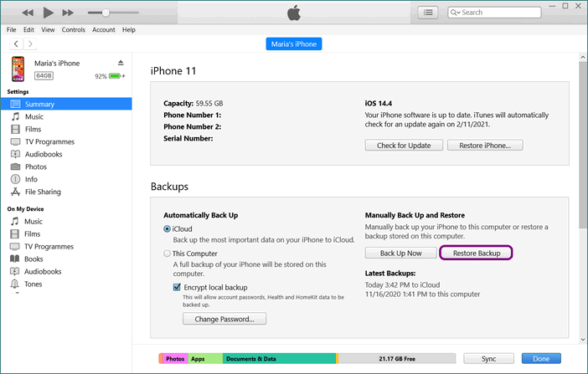This screenshot has width=588, height=374.
Task: Click the Restore iPhone button
Action: tap(485, 146)
